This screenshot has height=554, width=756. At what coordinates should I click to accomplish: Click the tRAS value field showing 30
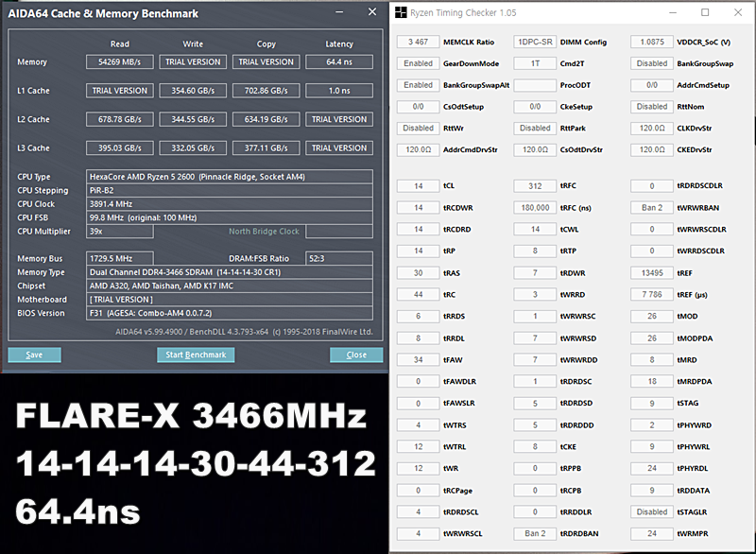[418, 273]
